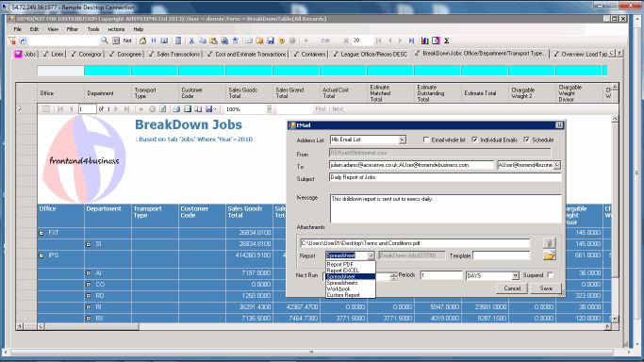The image size is (644, 362).
Task: Click the Save button in the EMail dialog
Action: click(546, 288)
